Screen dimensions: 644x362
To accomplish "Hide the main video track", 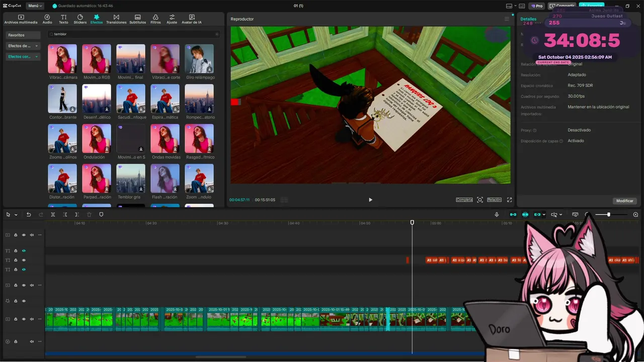I will point(24,319).
